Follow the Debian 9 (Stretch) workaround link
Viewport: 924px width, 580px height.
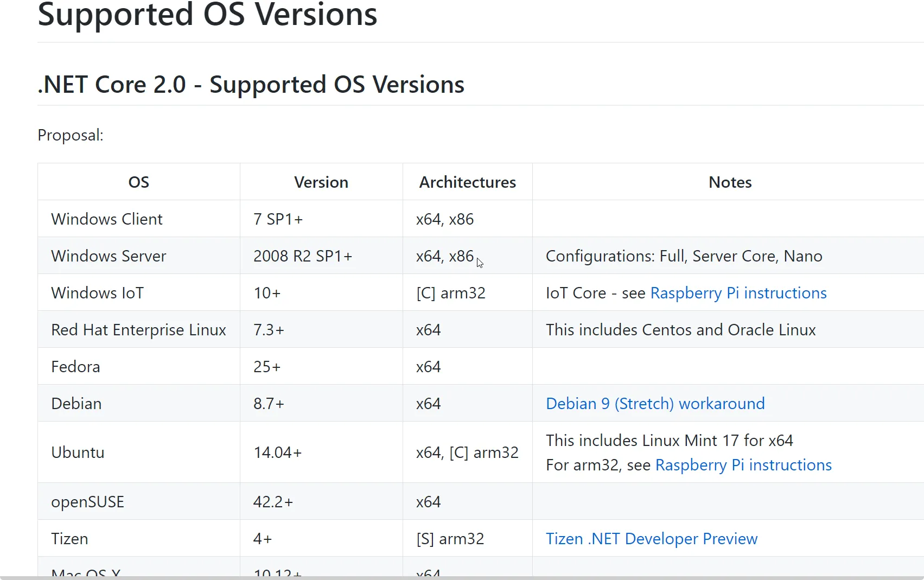(655, 404)
